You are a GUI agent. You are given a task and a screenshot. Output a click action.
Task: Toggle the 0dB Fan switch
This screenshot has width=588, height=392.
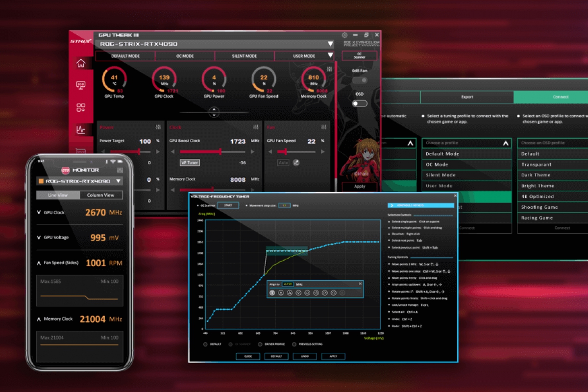[360, 80]
